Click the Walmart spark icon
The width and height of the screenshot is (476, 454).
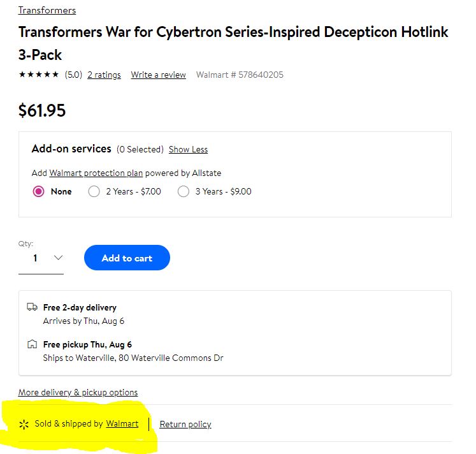tap(24, 424)
